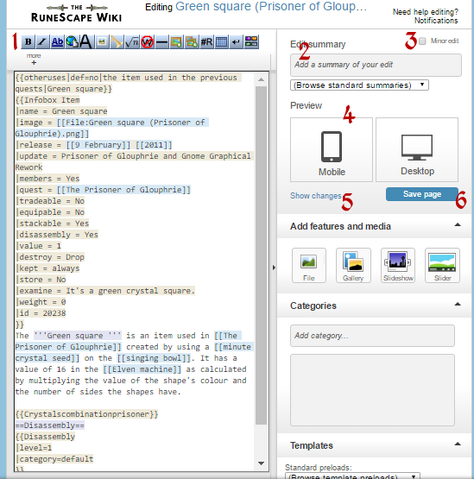Click the '|kept = always' line

48,268
